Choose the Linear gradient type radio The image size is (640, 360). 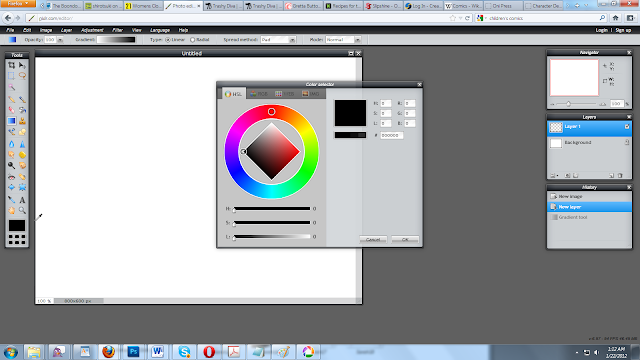tap(168, 40)
